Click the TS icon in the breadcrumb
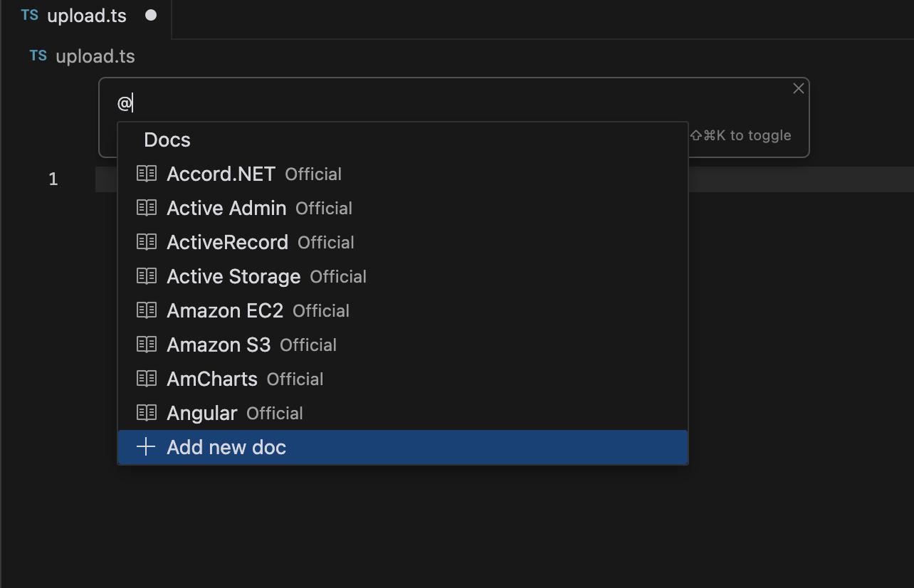The width and height of the screenshot is (914, 588). (x=38, y=56)
